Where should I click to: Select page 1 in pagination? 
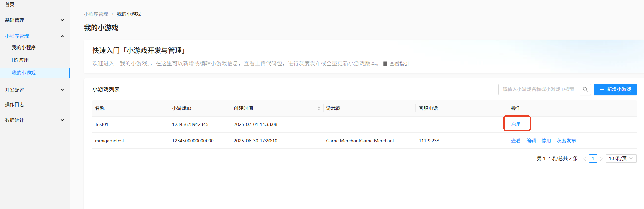click(x=593, y=158)
